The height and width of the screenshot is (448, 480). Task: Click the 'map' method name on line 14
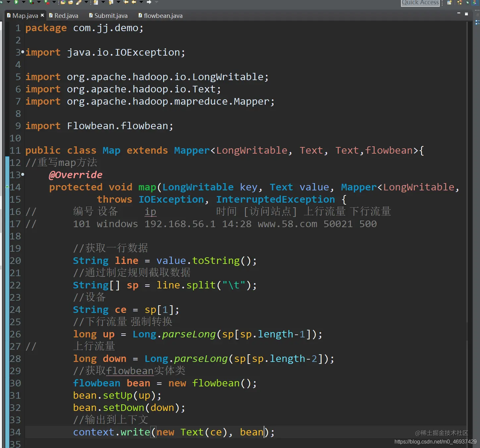(x=147, y=187)
